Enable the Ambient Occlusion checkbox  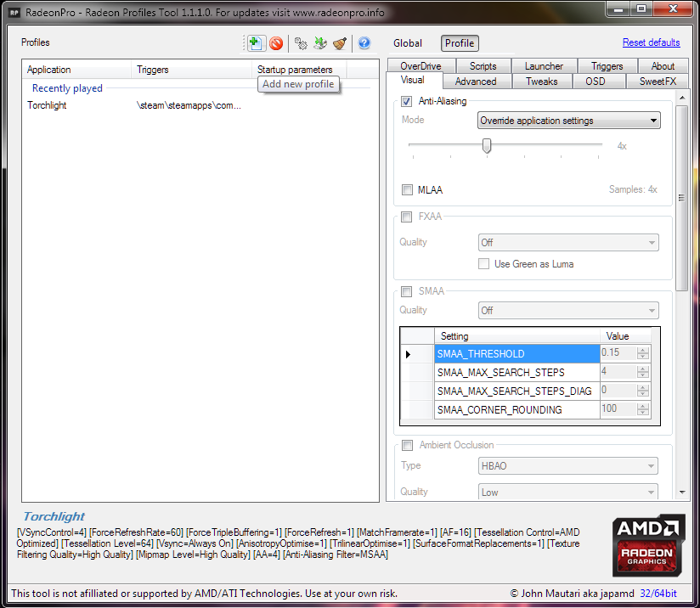(x=407, y=446)
